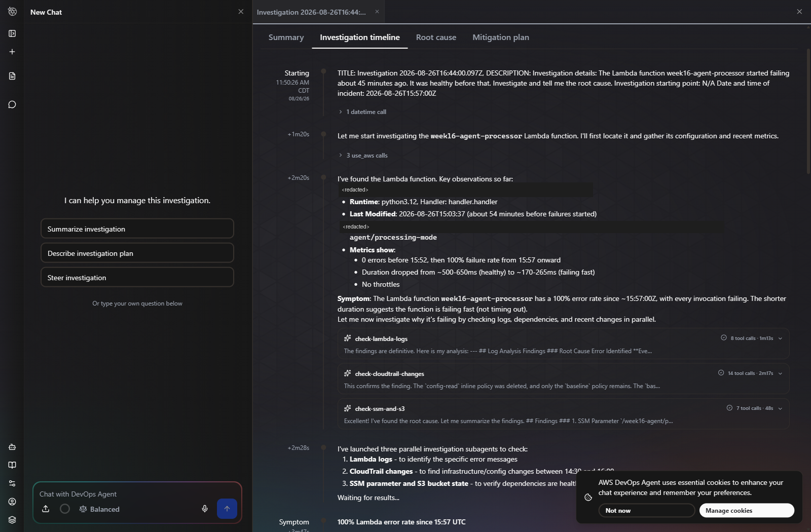Click the circle icon beside Balanced
This screenshot has height=532, width=811.
click(65, 509)
